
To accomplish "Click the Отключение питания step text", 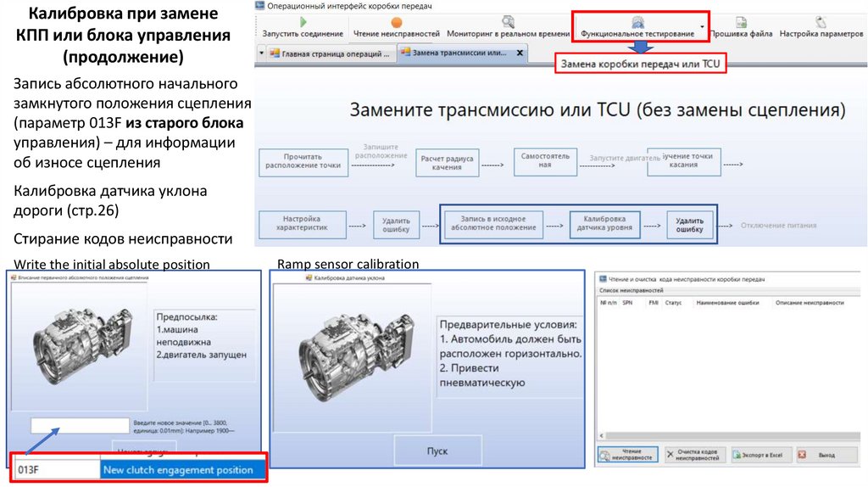I will pos(778,226).
